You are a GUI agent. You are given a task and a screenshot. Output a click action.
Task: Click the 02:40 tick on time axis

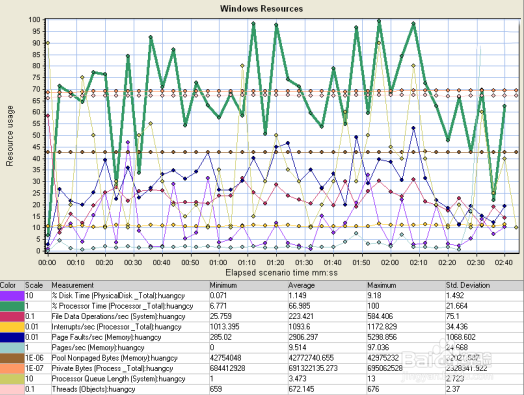click(504, 262)
